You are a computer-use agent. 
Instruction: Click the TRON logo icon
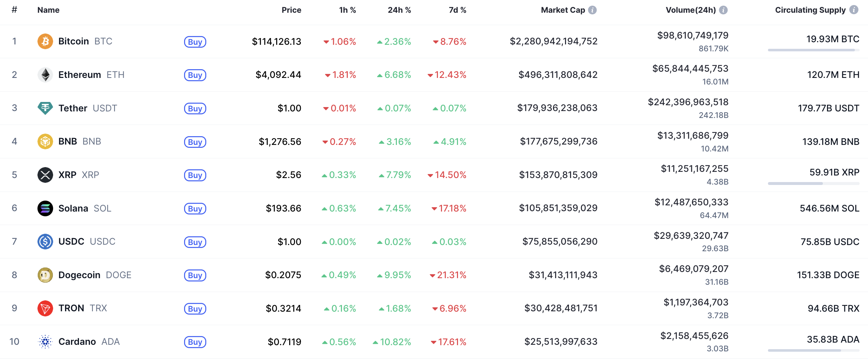click(45, 308)
